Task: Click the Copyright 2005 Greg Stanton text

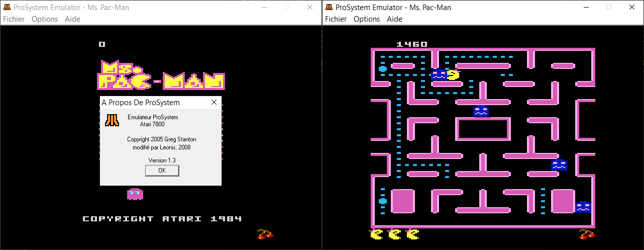Action: 162,139
